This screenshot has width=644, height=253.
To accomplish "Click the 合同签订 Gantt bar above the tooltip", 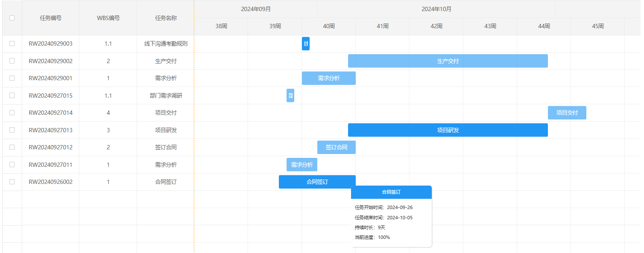I will [x=317, y=182].
